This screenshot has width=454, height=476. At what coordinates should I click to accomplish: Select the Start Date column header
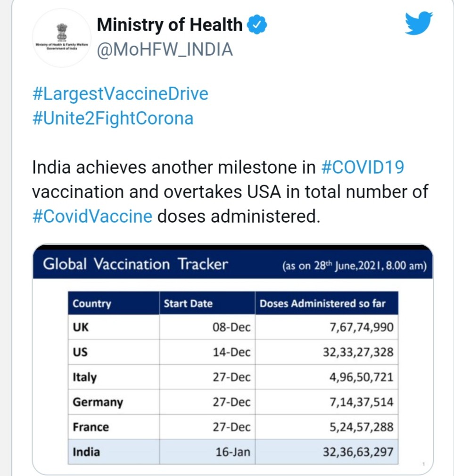188,303
